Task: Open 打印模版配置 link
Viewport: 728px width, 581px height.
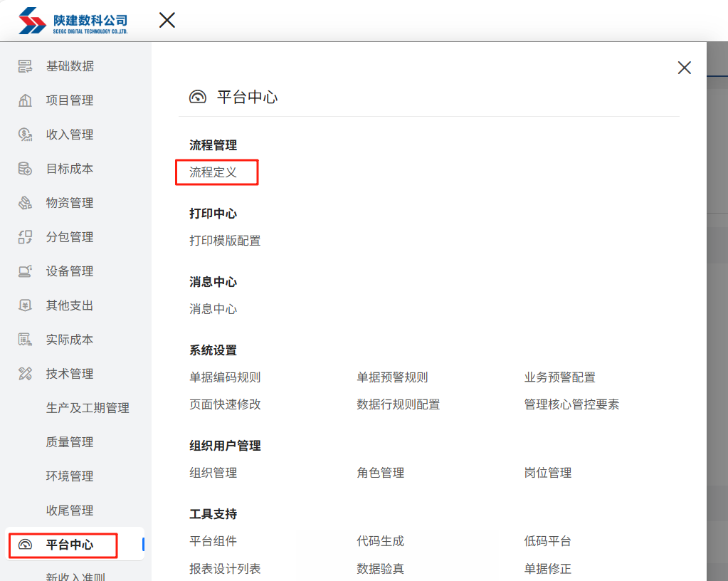Action: click(x=225, y=241)
